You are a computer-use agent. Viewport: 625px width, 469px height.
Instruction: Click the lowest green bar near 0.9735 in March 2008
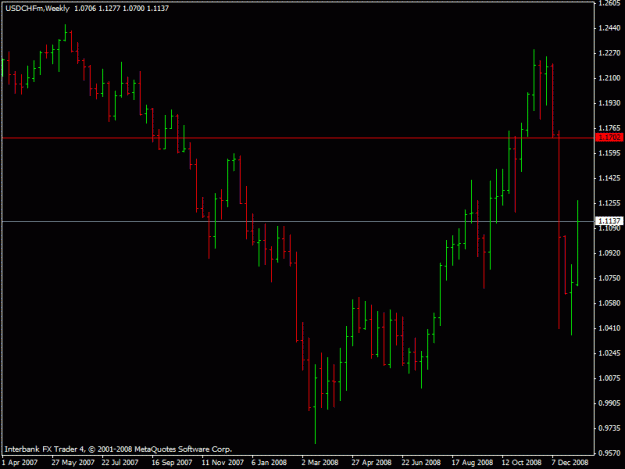tap(315, 404)
